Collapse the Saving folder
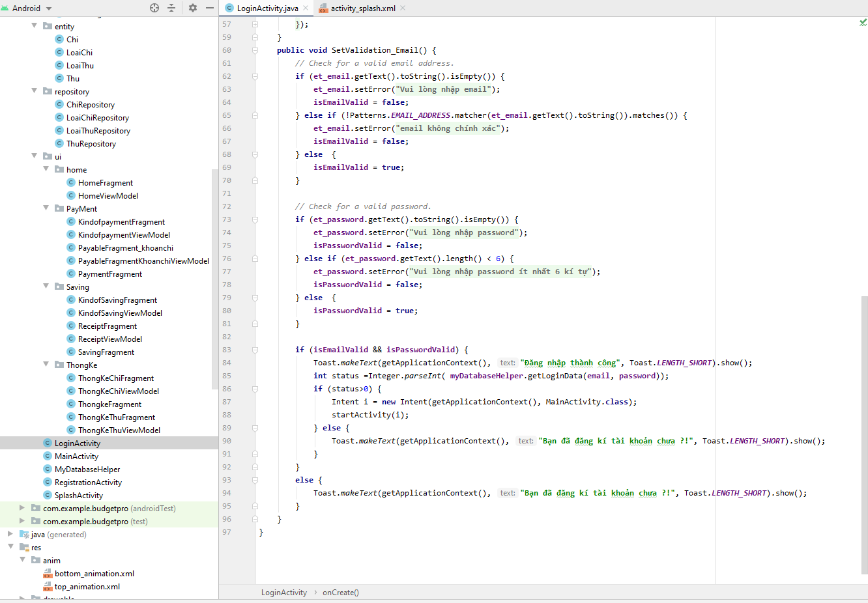868x603 pixels. point(46,286)
